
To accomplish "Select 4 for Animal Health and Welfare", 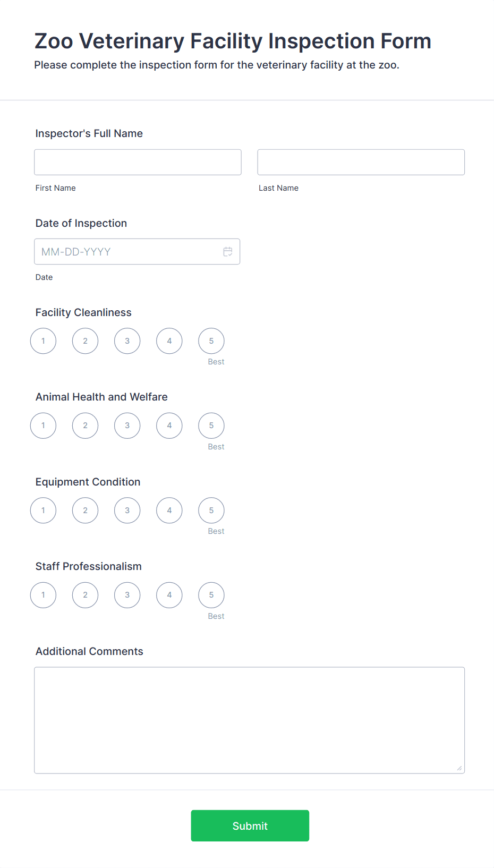I will [x=169, y=426].
